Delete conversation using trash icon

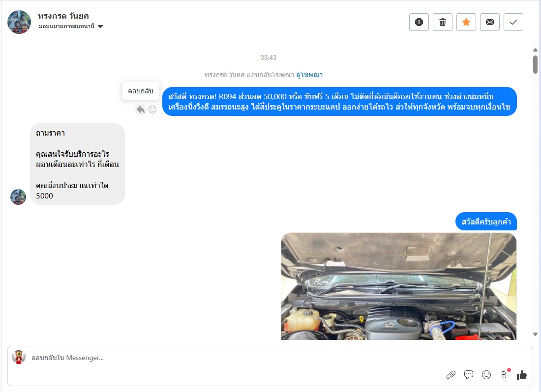click(x=442, y=22)
